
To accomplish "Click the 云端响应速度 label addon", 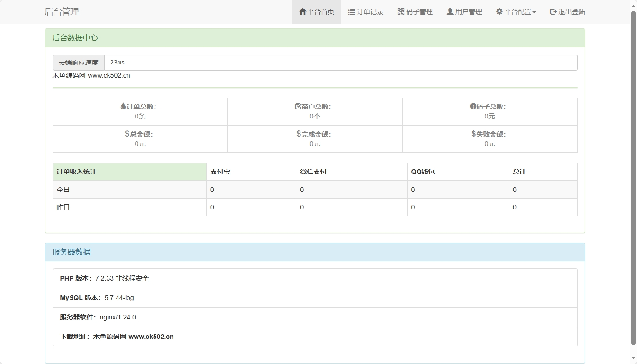I will click(x=79, y=63).
